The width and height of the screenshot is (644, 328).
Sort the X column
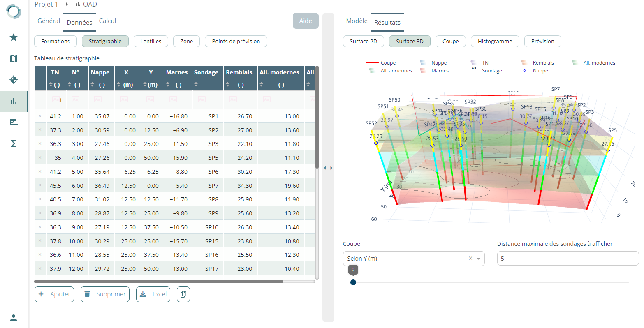[119, 85]
